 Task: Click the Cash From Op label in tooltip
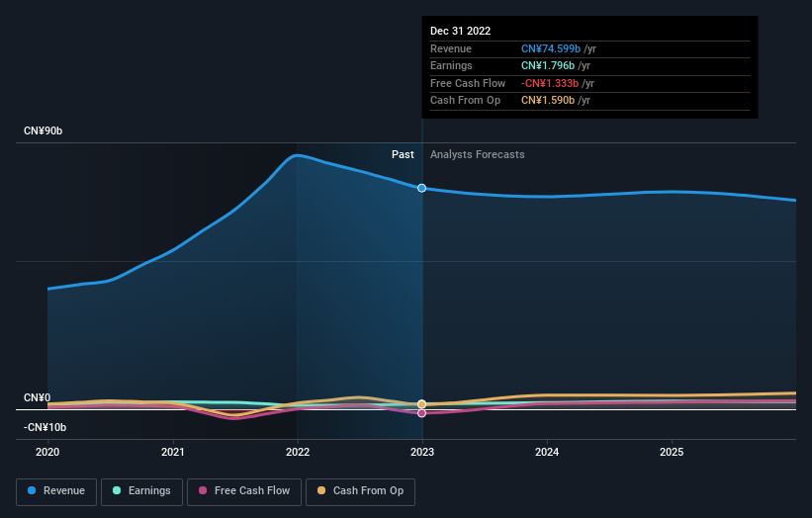[466, 101]
